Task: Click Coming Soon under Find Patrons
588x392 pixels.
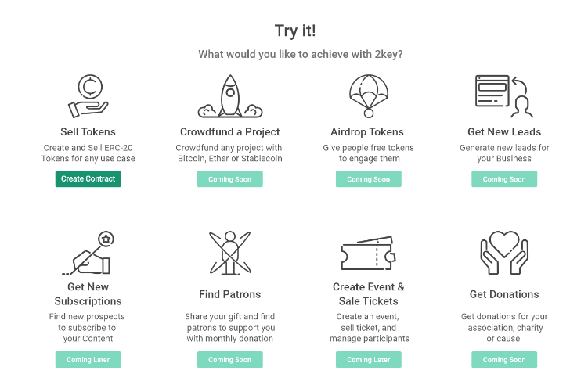Action: point(230,360)
